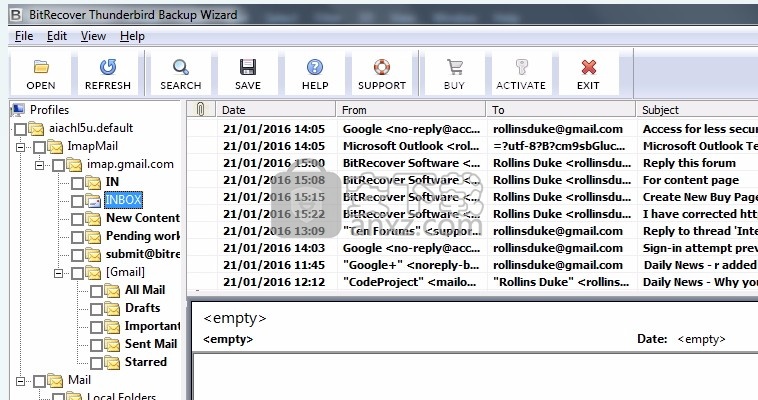Click the REFRESH toolbar icon
The width and height of the screenshot is (758, 400).
(x=108, y=67)
